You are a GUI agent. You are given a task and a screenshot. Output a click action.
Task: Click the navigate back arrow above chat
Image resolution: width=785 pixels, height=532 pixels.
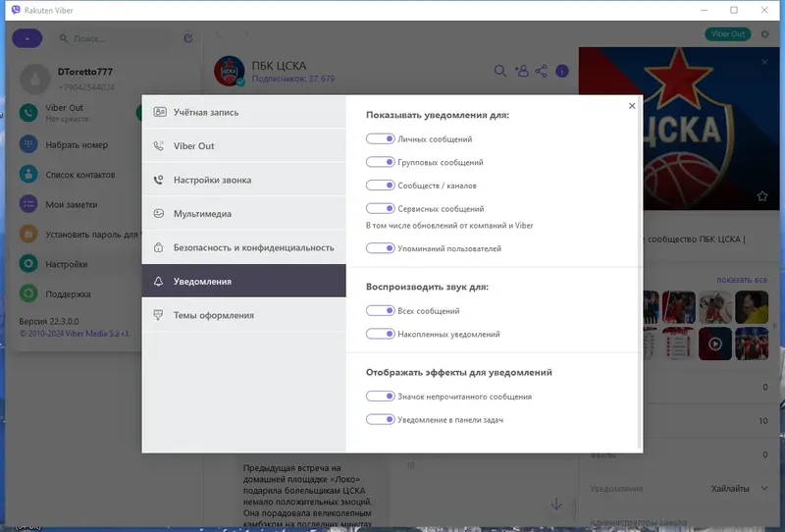pyautogui.click(x=218, y=34)
